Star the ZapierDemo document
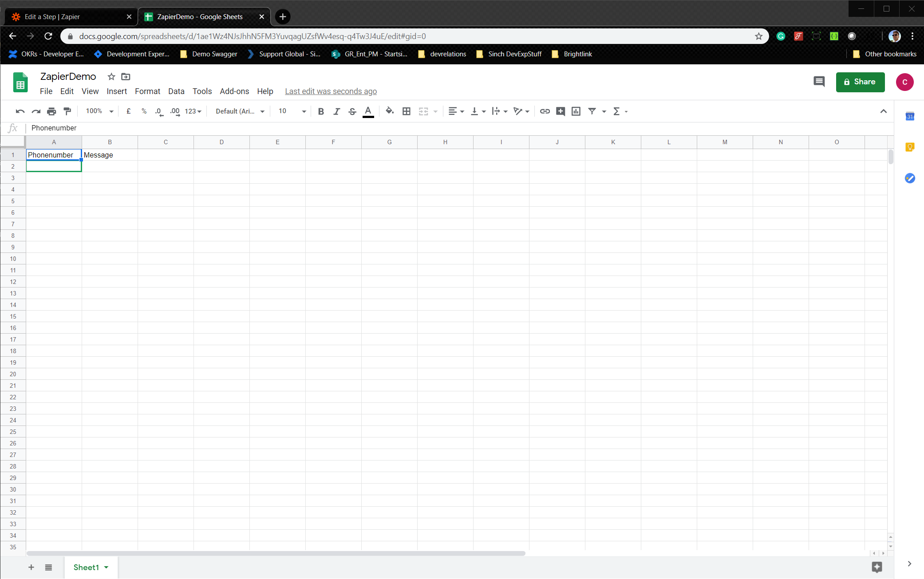 [x=111, y=77]
